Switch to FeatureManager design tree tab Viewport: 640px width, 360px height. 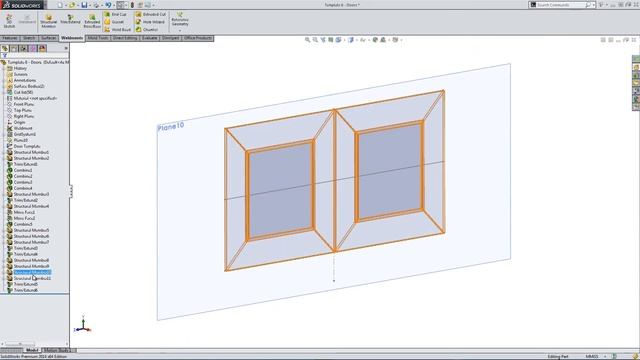[x=5, y=48]
